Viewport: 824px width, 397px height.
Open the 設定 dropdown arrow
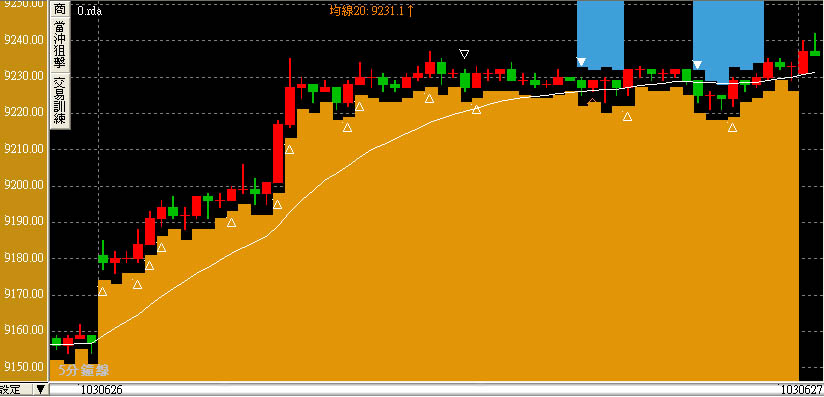point(40,390)
